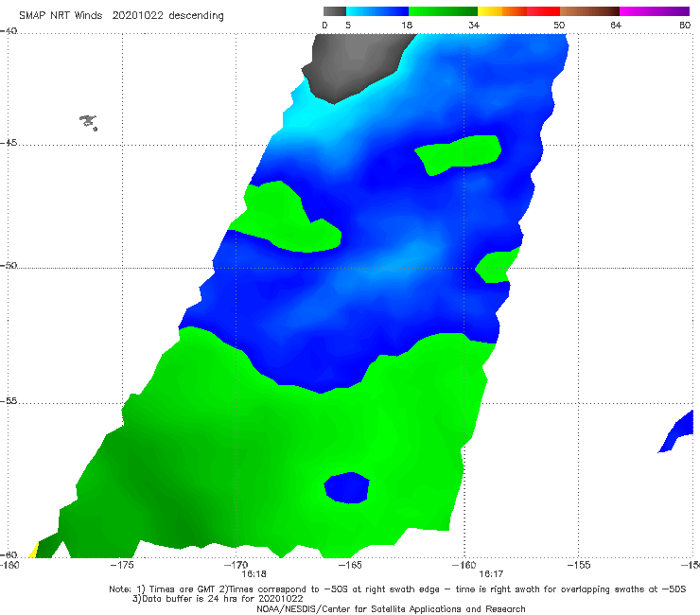Screen dimensions: 700x615
Task: Click the cyan-to-blue segment of the color bar
Action: (x=377, y=11)
